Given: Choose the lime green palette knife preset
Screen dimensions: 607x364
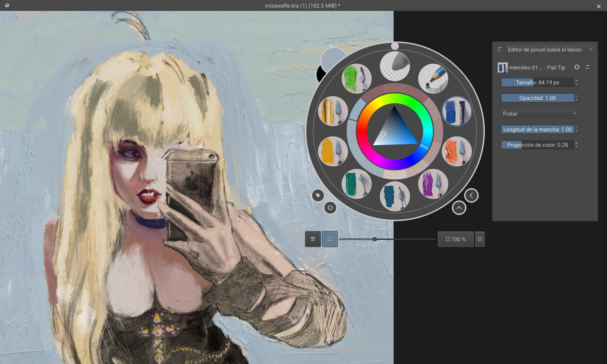Looking at the screenshot, I should point(357,79).
